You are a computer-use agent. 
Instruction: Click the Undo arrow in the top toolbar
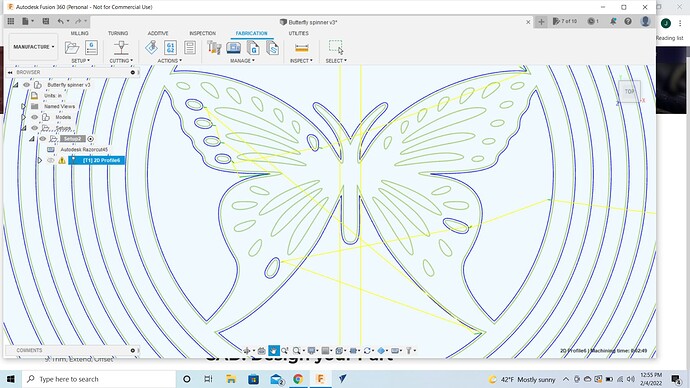tap(61, 21)
